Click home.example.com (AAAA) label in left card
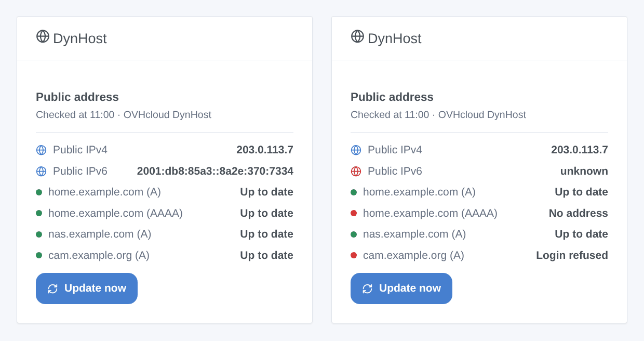 (x=115, y=213)
